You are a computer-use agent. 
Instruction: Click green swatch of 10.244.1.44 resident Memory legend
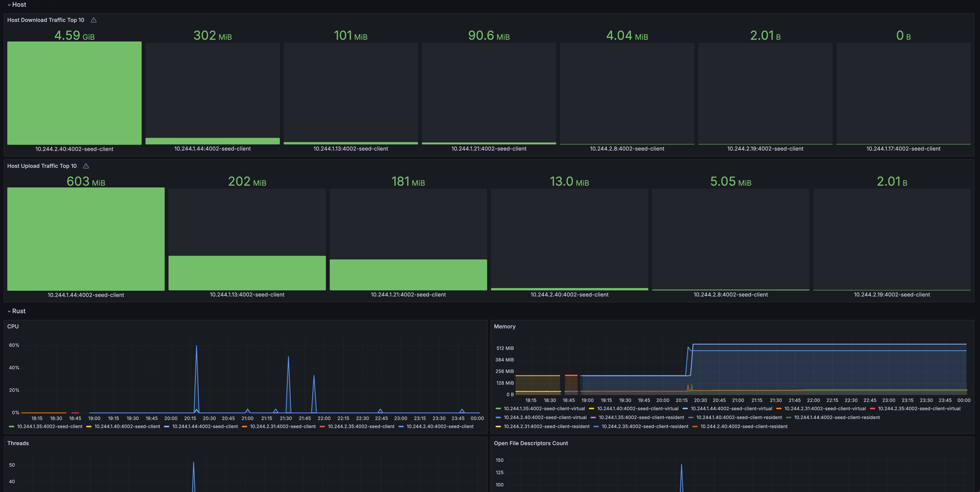[789, 418]
